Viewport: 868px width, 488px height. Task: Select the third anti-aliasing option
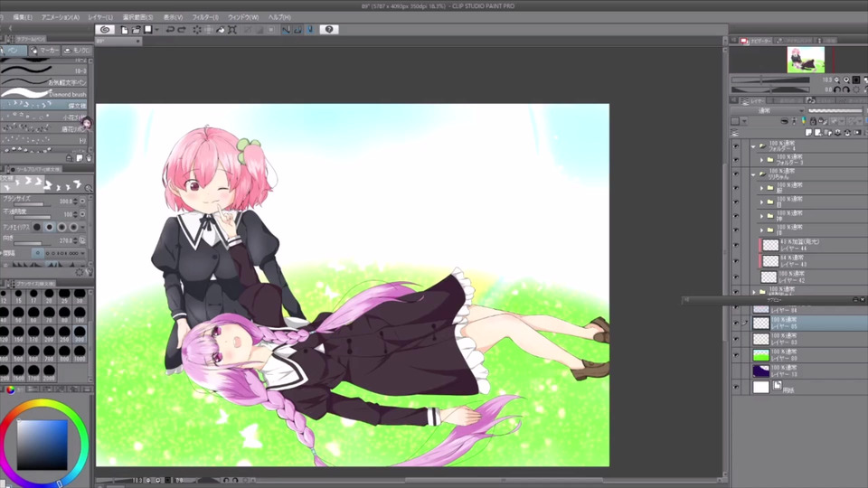pyautogui.click(x=61, y=227)
